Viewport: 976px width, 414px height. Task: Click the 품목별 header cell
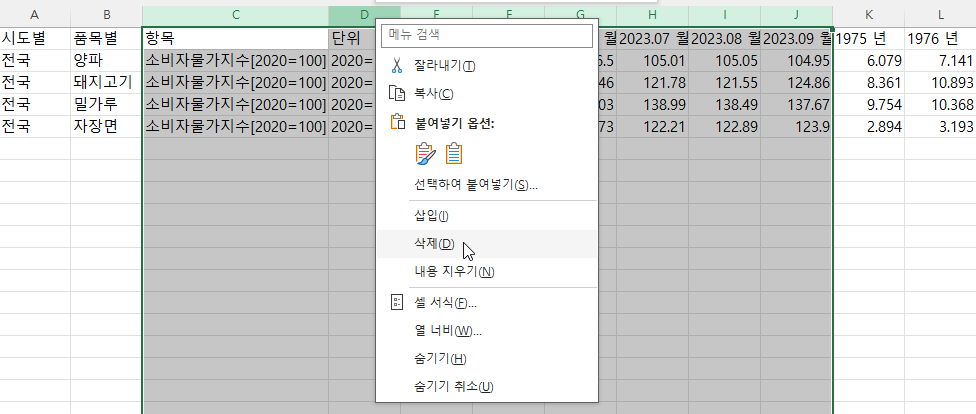pyautogui.click(x=106, y=39)
